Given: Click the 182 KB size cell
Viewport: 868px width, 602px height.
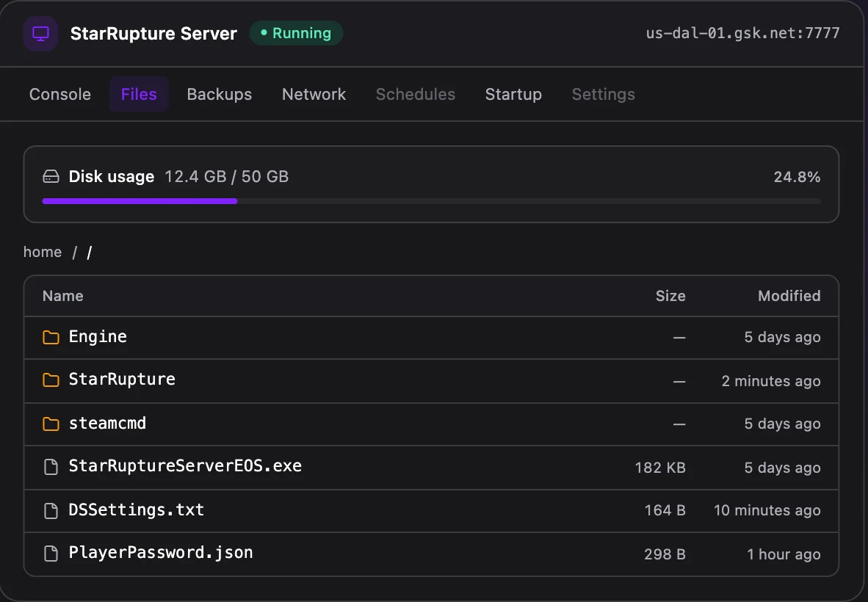Looking at the screenshot, I should (660, 468).
